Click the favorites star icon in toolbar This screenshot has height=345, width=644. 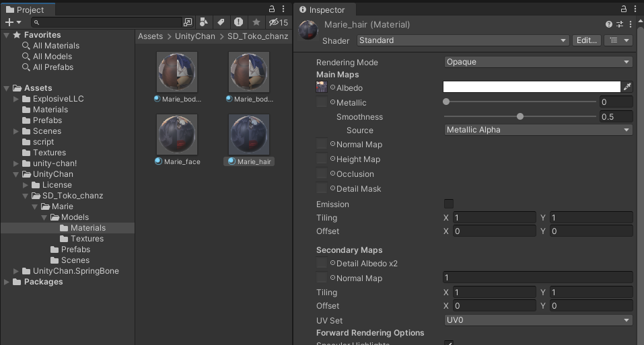[256, 22]
